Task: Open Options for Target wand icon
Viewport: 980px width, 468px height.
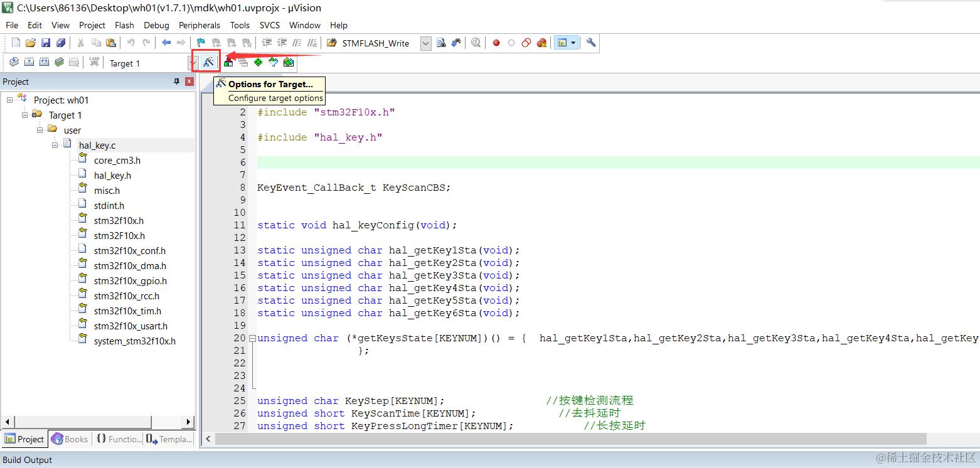Action: tap(208, 62)
